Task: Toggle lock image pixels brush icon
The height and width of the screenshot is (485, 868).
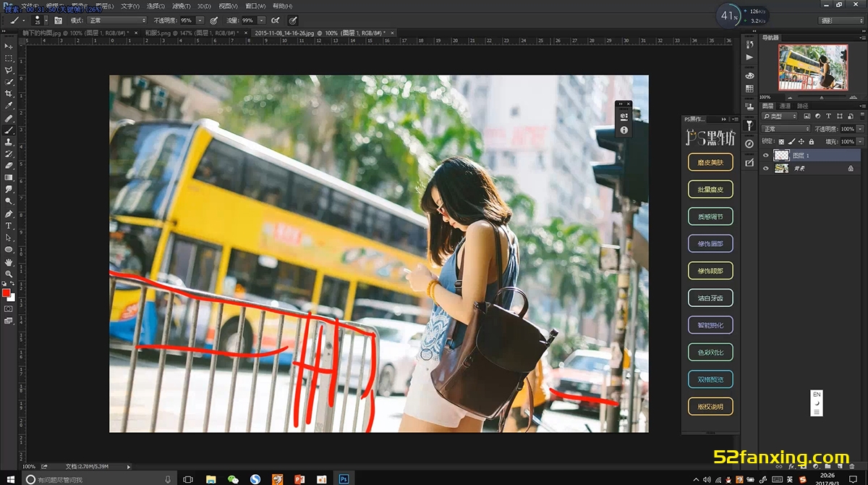Action: 791,141
